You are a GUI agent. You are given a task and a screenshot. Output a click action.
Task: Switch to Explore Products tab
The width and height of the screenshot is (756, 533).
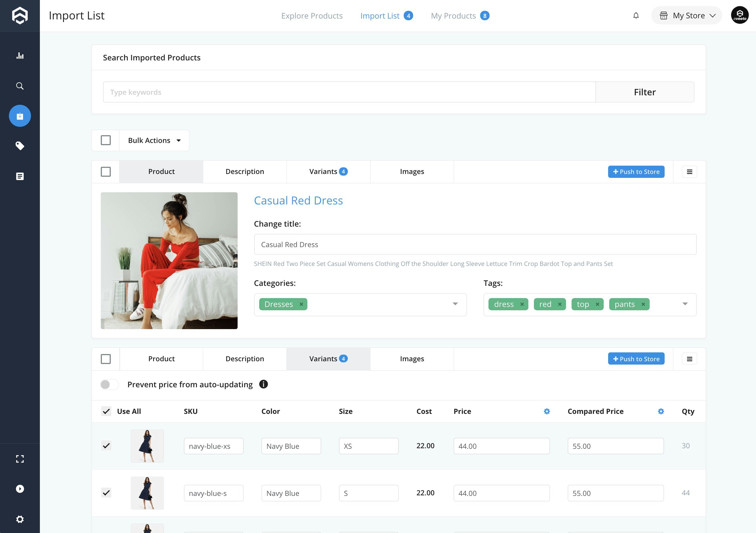click(x=312, y=16)
